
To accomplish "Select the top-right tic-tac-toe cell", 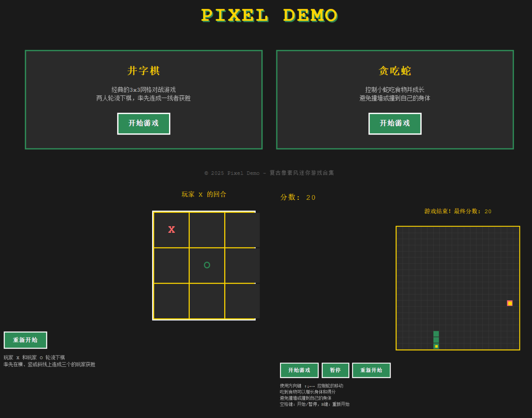I will [x=242, y=229].
